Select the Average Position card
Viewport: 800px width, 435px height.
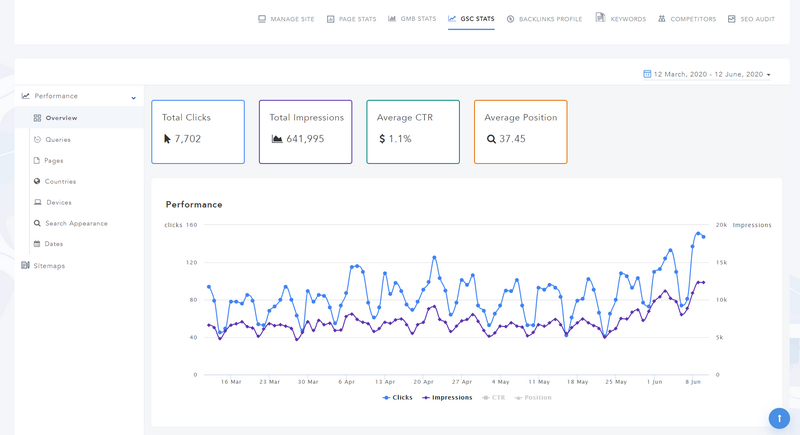(520, 132)
